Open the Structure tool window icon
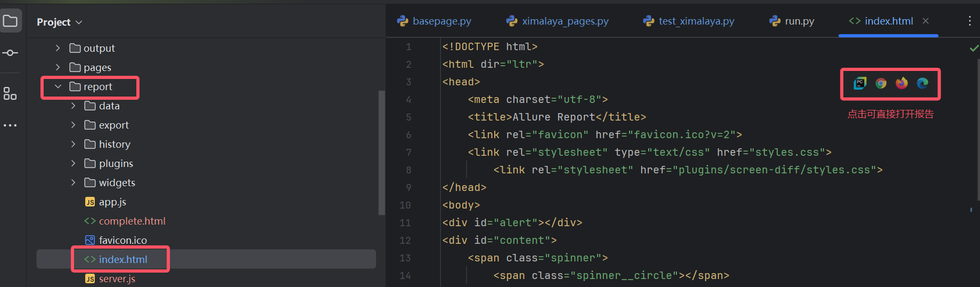This screenshot has width=980, height=287. pyautogui.click(x=10, y=93)
